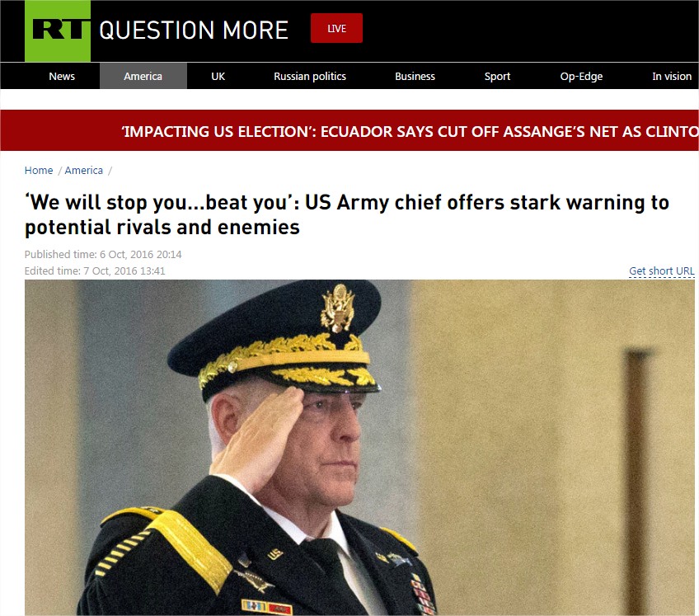Viewport: 699px width, 616px height.
Task: Click the US Army chief article headline
Action: 347,214
